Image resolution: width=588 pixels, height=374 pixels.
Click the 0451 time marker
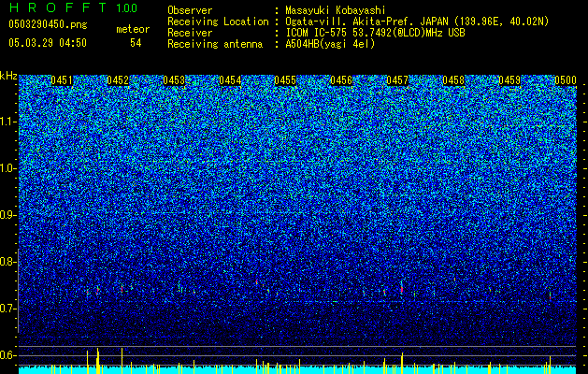[62, 80]
